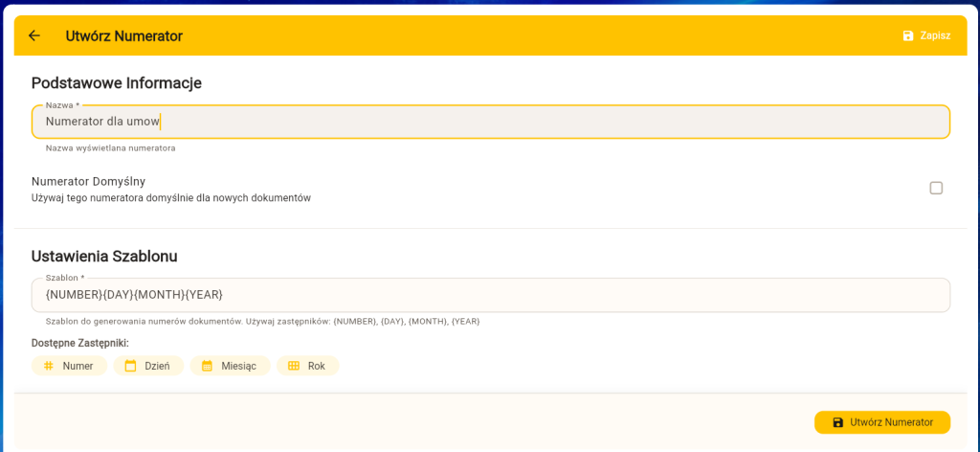Image resolution: width=980 pixels, height=452 pixels.
Task: Click into the Szablon template field
Action: pyautogui.click(x=490, y=294)
